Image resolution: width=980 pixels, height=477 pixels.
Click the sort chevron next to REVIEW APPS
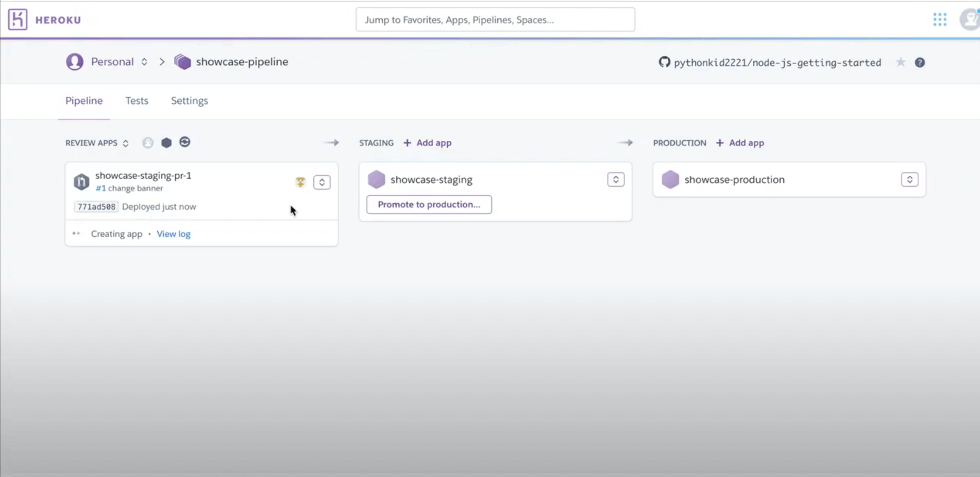pyautogui.click(x=125, y=143)
